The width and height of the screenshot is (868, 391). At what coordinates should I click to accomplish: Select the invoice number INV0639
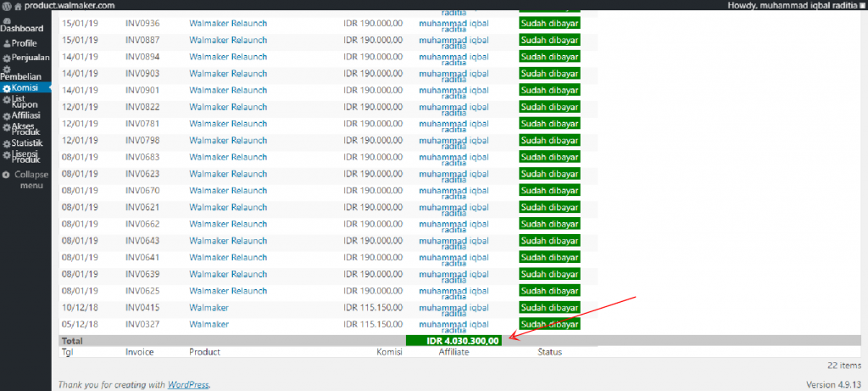142,274
